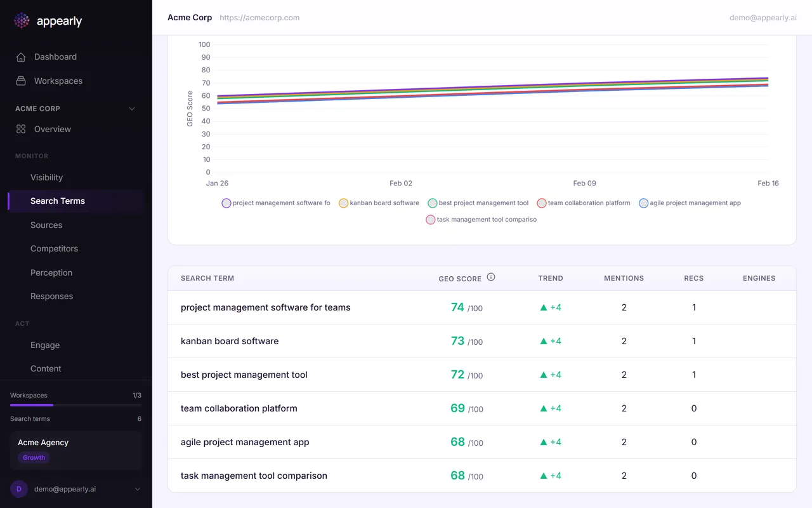Open the Competitors section
Image resolution: width=812 pixels, height=508 pixels.
coord(54,248)
